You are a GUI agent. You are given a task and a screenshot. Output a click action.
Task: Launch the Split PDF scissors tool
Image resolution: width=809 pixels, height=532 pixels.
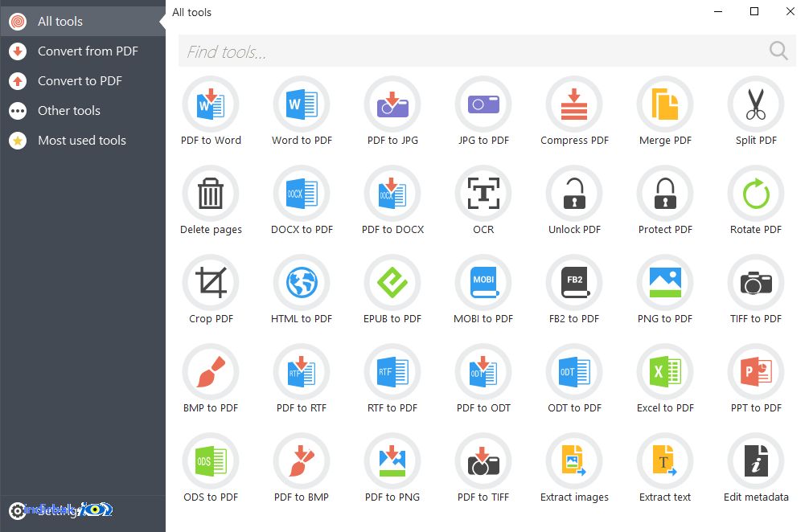pos(756,104)
